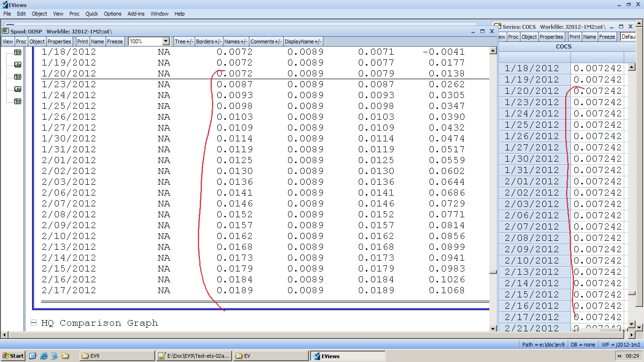The image size is (644, 362).
Task: Select the first table icon in spool tree
Action: tap(17, 53)
